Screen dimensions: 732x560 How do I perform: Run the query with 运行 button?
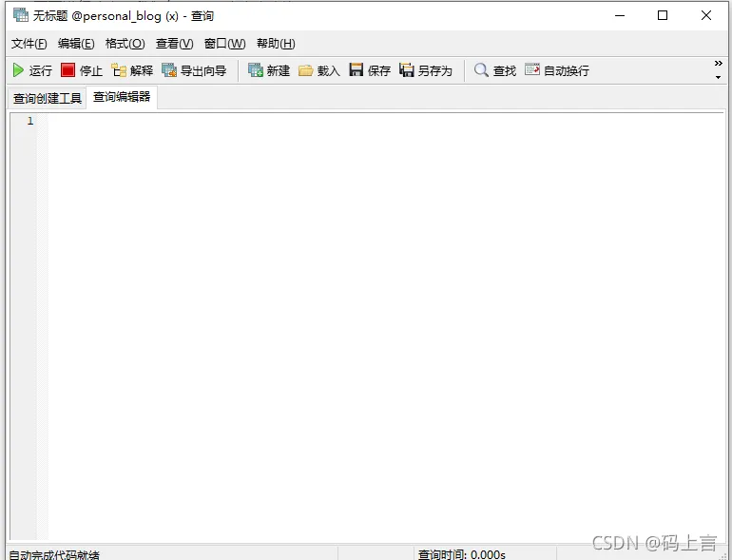click(32, 70)
